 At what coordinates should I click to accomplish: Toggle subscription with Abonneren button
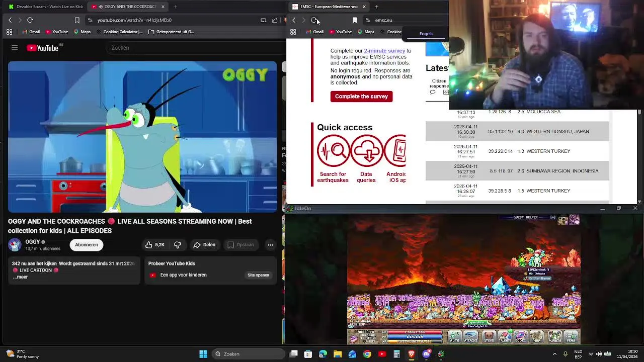click(87, 245)
